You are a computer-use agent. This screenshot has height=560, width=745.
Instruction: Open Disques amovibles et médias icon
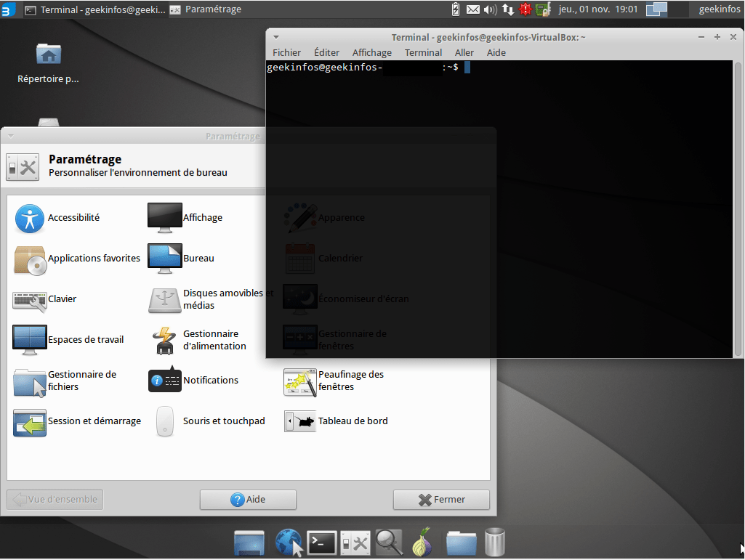point(165,300)
